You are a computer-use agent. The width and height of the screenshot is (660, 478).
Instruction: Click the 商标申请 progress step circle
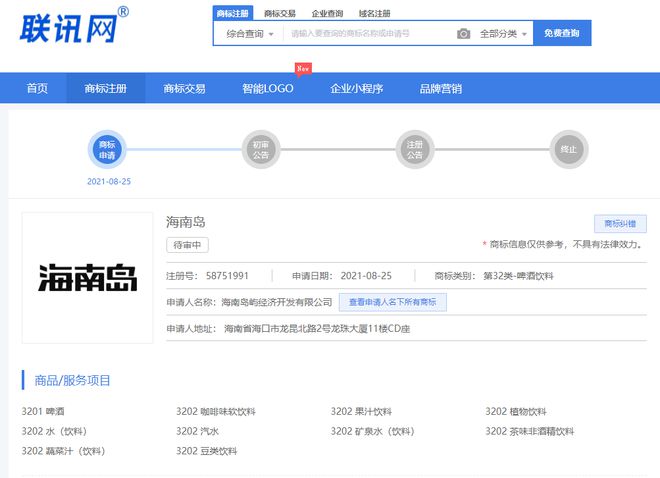click(x=109, y=150)
